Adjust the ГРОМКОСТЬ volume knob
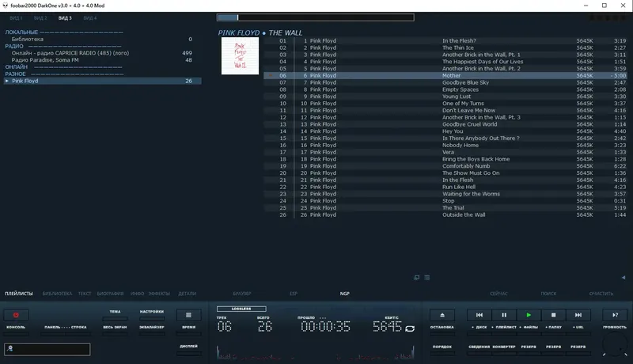This screenshot has width=633, height=364. [615, 345]
